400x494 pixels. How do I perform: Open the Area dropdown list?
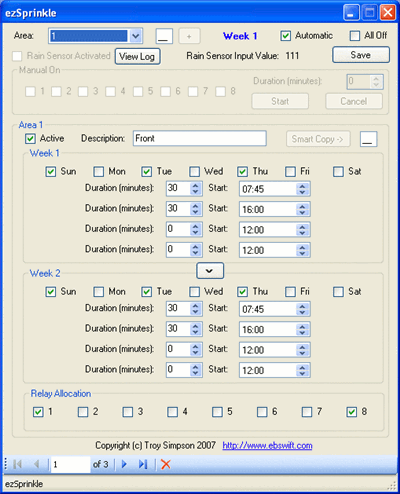click(136, 36)
